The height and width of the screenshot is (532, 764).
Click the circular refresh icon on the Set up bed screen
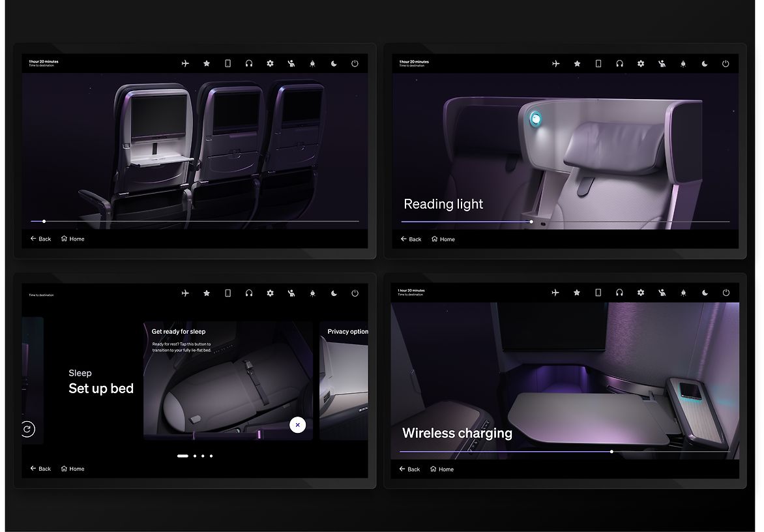(x=27, y=429)
